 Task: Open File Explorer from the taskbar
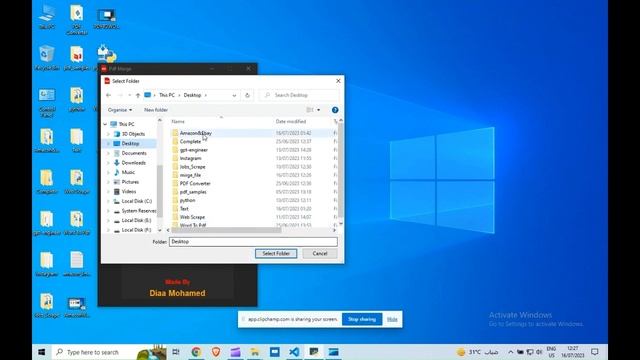pyautogui.click(x=255, y=352)
